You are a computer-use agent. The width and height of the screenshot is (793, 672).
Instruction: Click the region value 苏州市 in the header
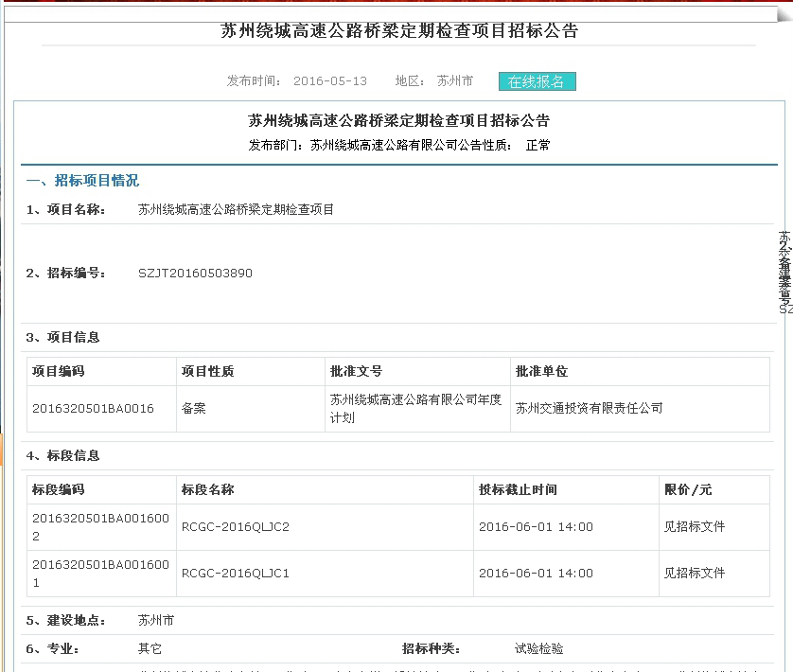click(x=455, y=81)
